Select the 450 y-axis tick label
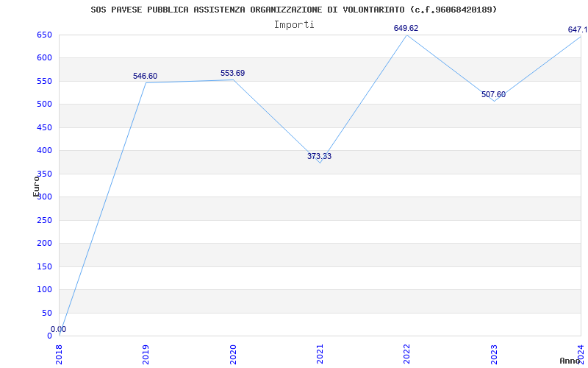The image size is (588, 368). pos(44,127)
